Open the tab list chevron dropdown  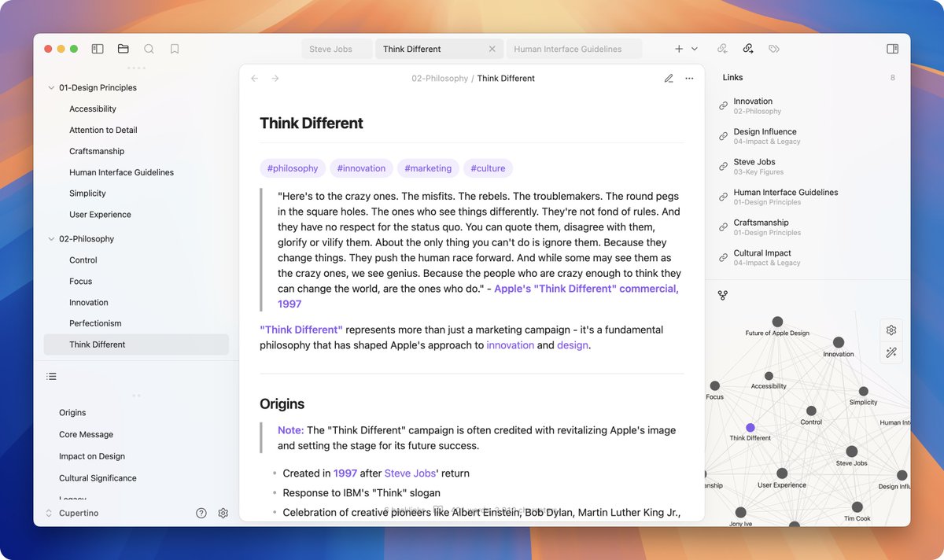coord(695,49)
